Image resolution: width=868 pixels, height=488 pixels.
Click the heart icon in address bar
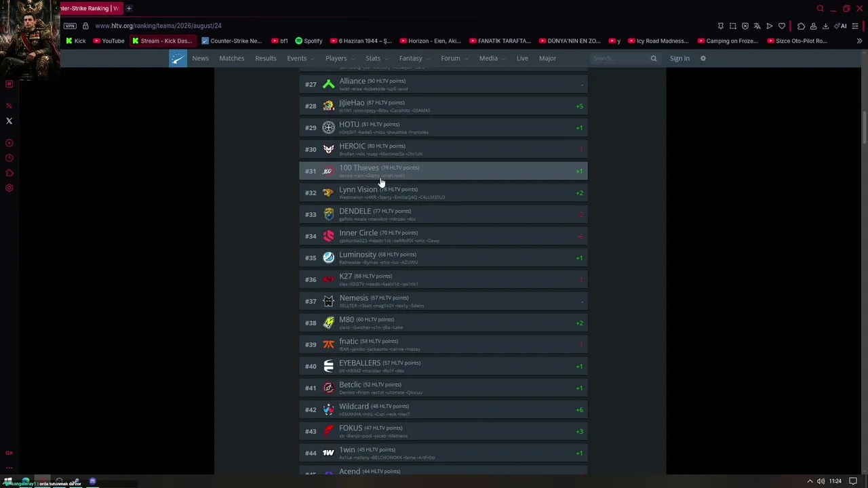(x=782, y=26)
